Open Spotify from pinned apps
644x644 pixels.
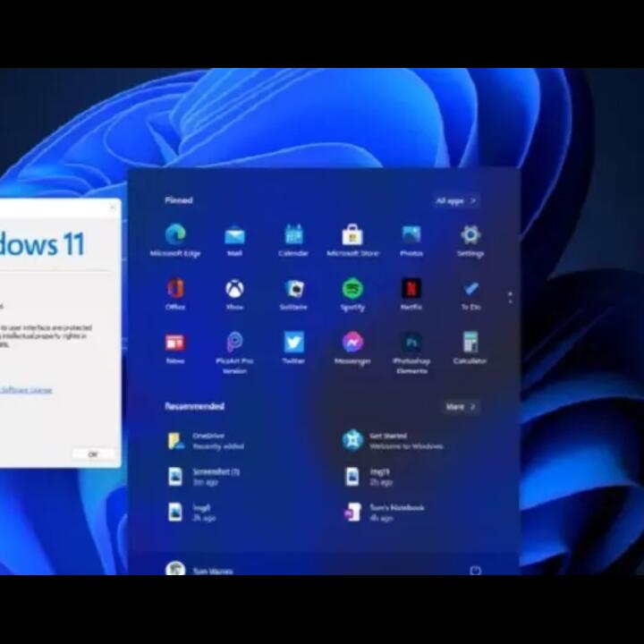pyautogui.click(x=352, y=294)
